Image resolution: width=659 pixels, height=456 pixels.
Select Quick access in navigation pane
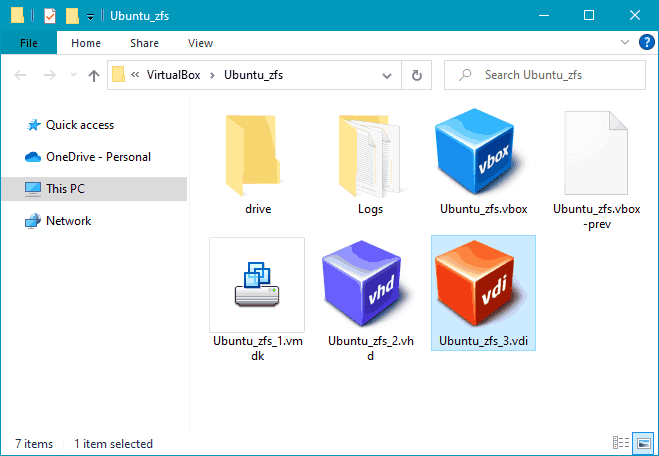pos(80,125)
